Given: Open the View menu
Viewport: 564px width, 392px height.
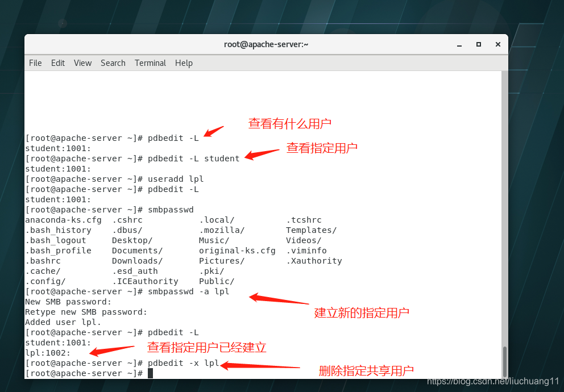Looking at the screenshot, I should point(83,63).
